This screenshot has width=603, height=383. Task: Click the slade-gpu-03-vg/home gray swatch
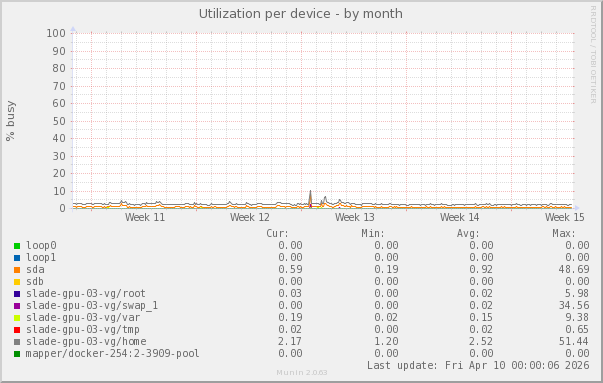coord(17,342)
